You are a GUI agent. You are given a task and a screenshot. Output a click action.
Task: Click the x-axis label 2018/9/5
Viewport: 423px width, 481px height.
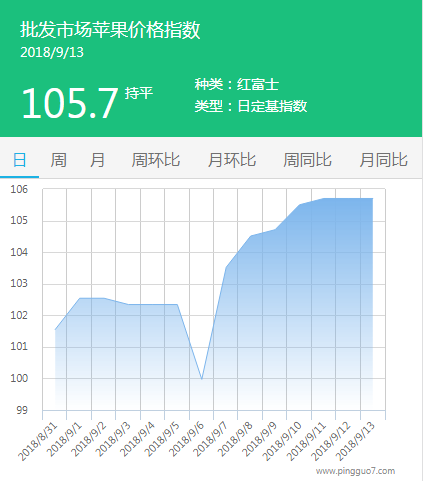(162, 439)
